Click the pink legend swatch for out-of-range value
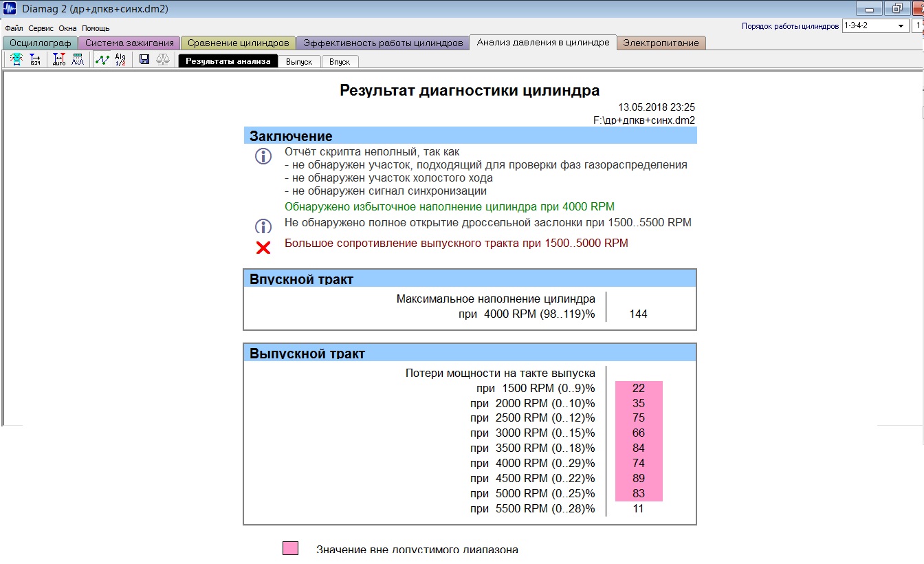Screen dimensions: 924x564 point(290,548)
